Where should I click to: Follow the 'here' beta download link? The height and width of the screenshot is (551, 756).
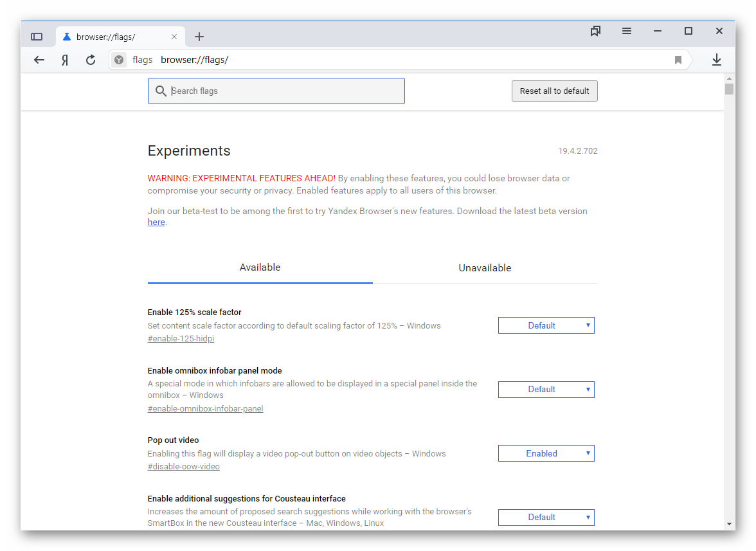pos(156,222)
